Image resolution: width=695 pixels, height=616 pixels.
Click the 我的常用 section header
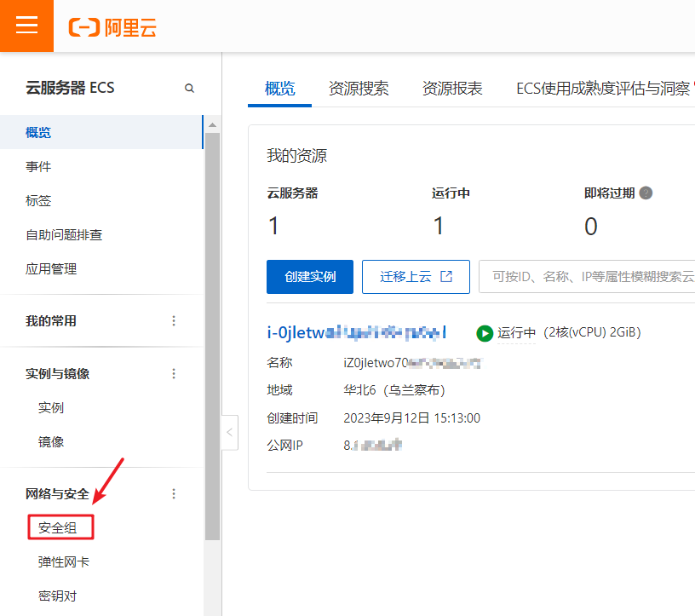[x=51, y=320]
